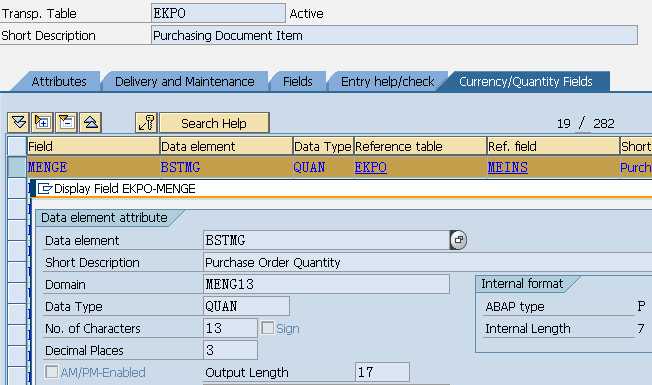Click the Reference table column header
This screenshot has height=385, width=652.
point(420,146)
